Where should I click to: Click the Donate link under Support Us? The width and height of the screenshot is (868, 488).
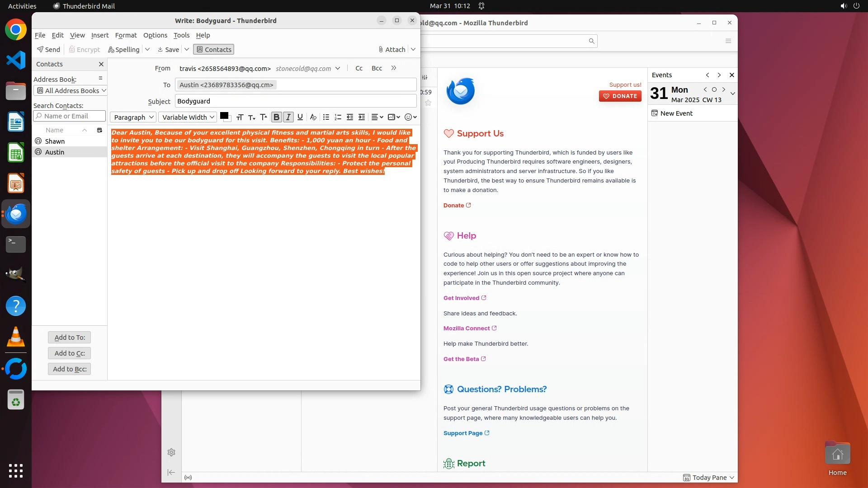(x=453, y=205)
